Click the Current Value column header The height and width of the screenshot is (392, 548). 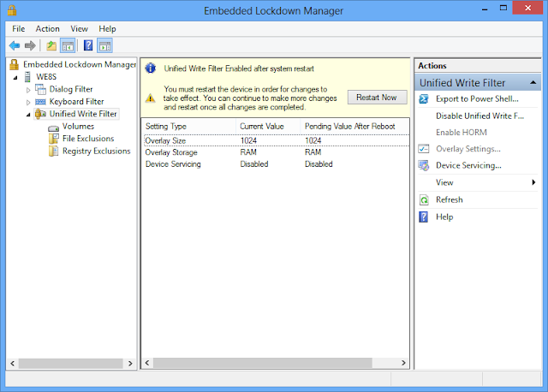pos(268,127)
